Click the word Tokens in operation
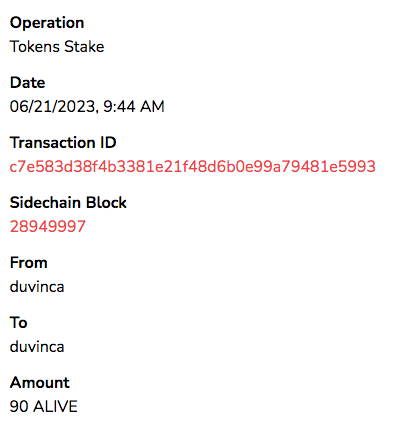Viewport: 402px width, 429px height. point(35,46)
